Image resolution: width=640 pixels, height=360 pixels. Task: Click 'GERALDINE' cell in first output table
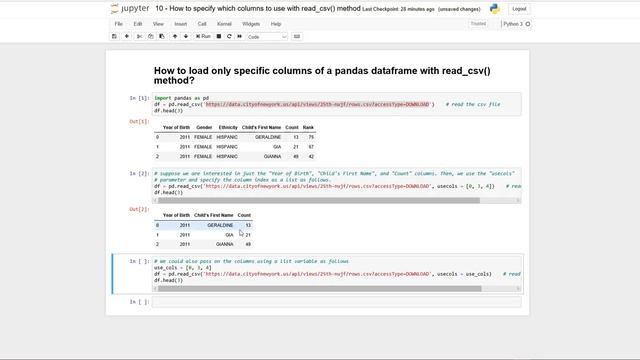coord(268,137)
